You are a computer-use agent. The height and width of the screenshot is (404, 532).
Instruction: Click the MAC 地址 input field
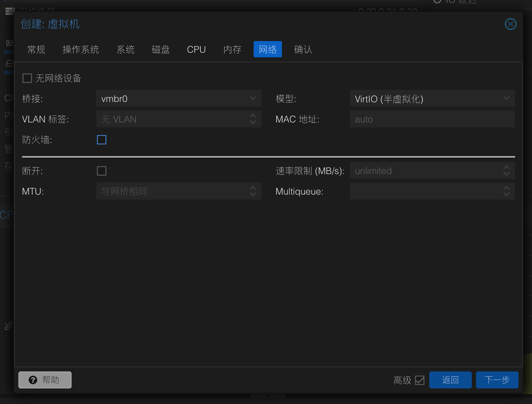pyautogui.click(x=432, y=119)
